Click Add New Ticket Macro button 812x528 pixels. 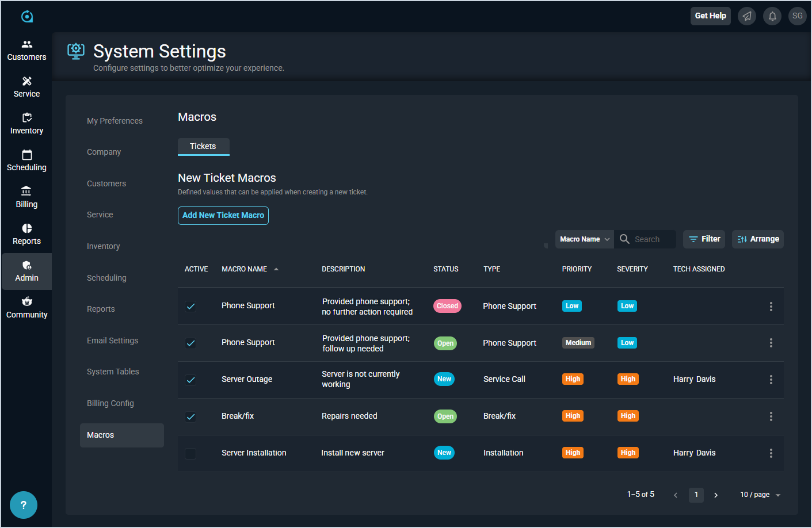[x=223, y=215]
